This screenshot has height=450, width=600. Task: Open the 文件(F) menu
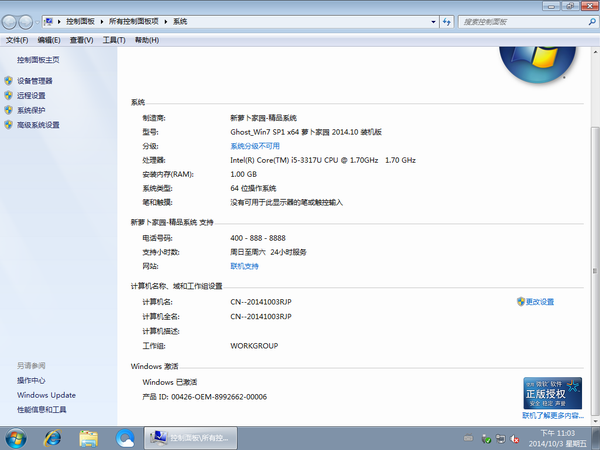tap(17, 40)
